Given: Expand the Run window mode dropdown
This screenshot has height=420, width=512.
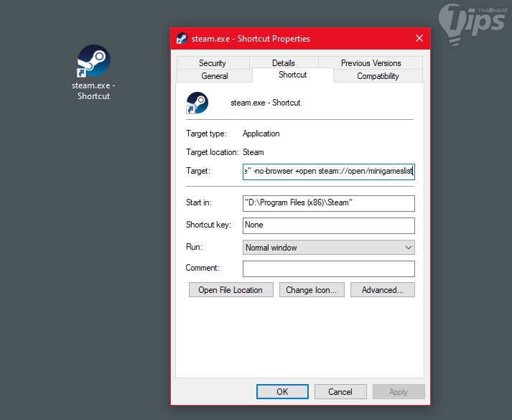Looking at the screenshot, I should click(328, 248).
